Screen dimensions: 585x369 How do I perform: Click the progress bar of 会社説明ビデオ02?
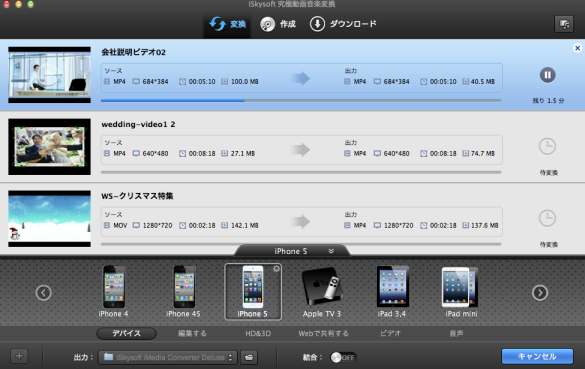tap(301, 100)
